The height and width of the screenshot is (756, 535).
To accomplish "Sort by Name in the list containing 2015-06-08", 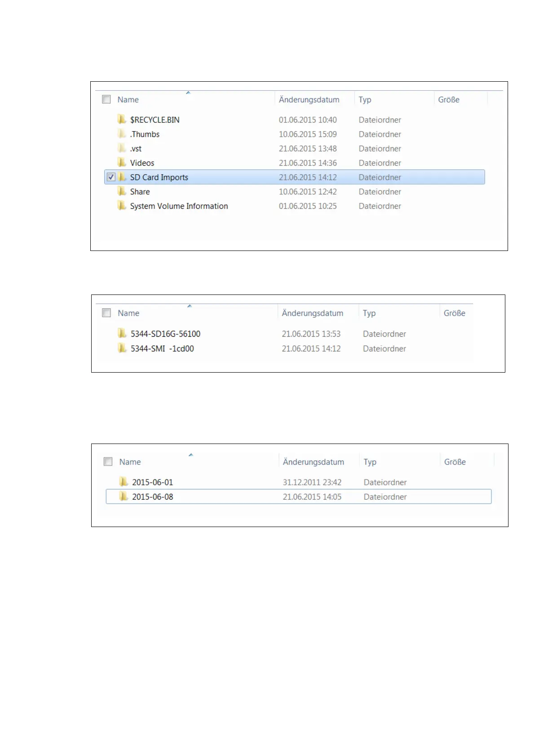I will pos(130,462).
